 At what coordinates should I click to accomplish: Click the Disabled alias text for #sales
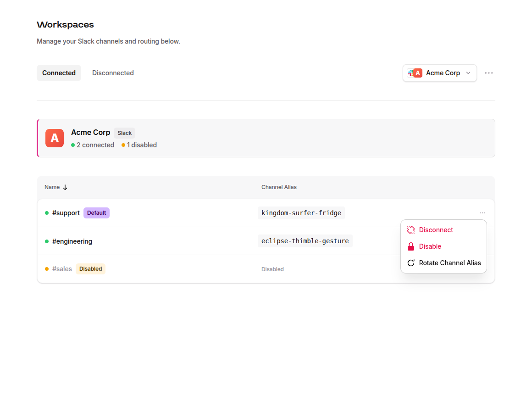click(272, 269)
